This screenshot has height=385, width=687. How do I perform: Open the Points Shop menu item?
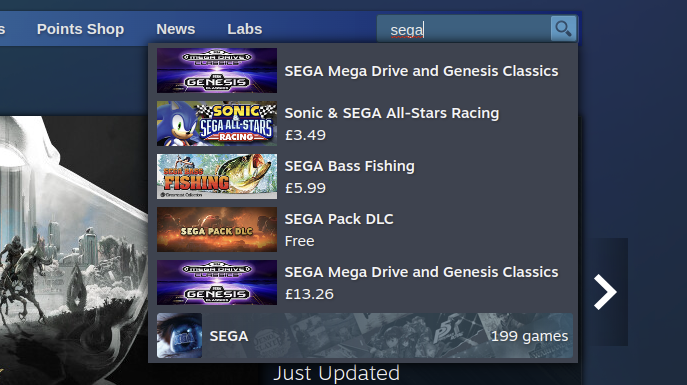point(81,29)
